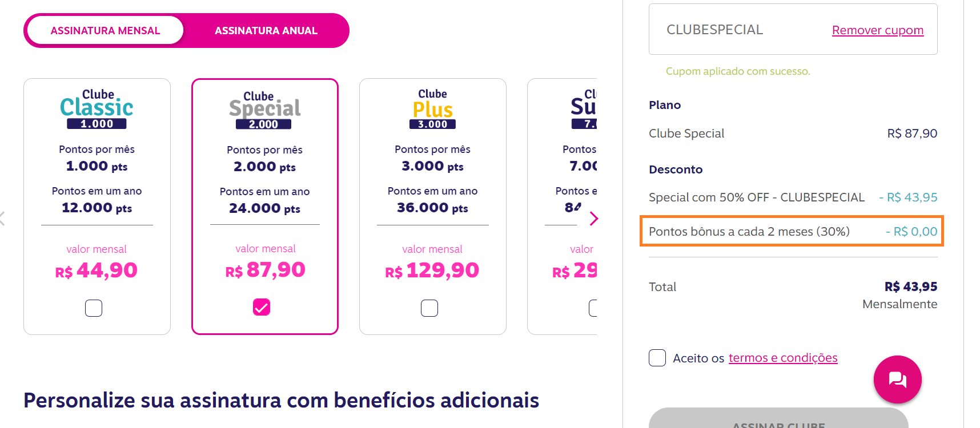Screen dimensions: 980x428
Task: Click the Pontos bônus a cada 2 meses row
Action: pyautogui.click(x=792, y=231)
